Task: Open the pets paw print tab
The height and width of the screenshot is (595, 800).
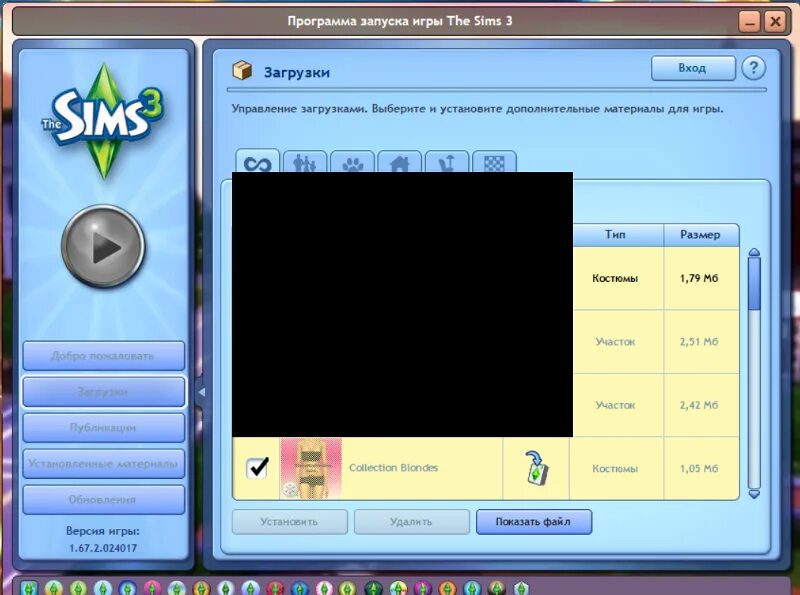Action: pyautogui.click(x=352, y=162)
